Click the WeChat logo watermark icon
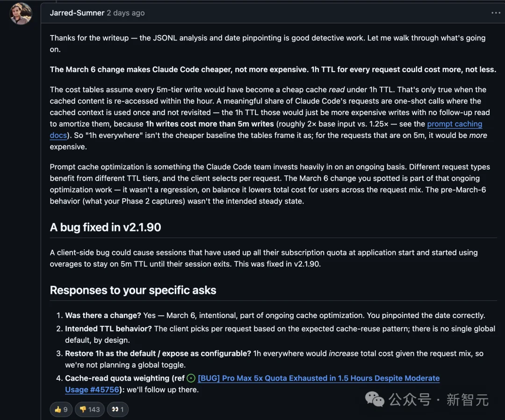The height and width of the screenshot is (420, 505). tap(375, 399)
